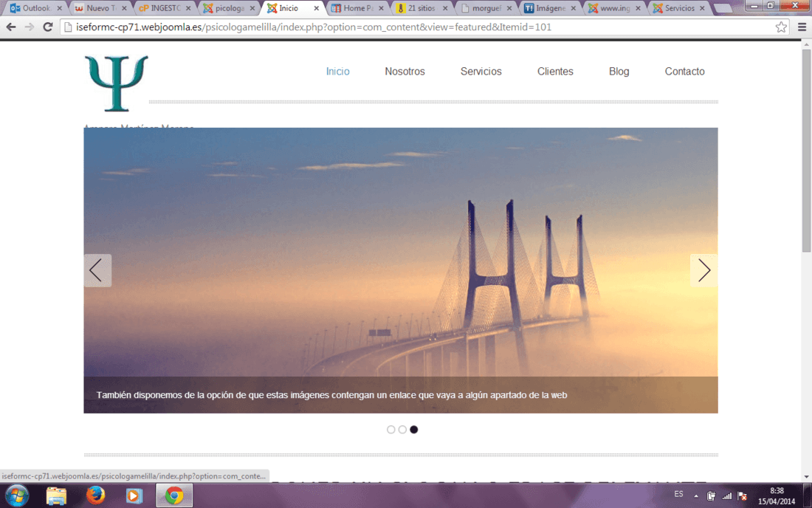This screenshot has width=812, height=508.
Task: Click the vertical scrollbar thumb
Action: point(806,151)
